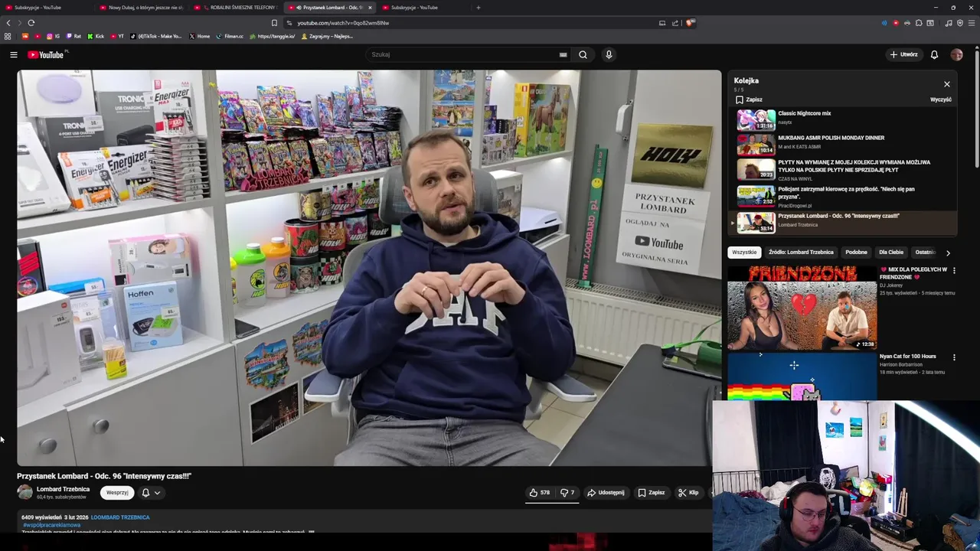Open the Filman.cc bookmark
The width and height of the screenshot is (980, 551).
(230, 36)
